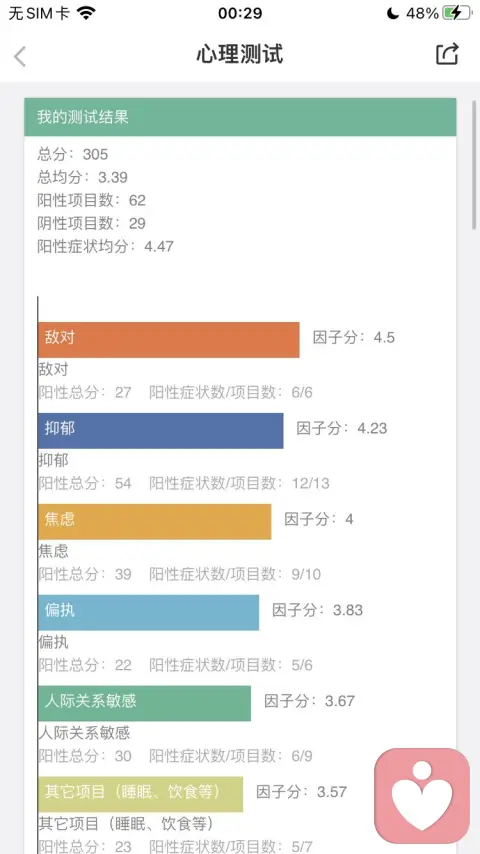Tap the 心理测试 page title
Image resolution: width=480 pixels, height=854 pixels.
pyautogui.click(x=240, y=55)
